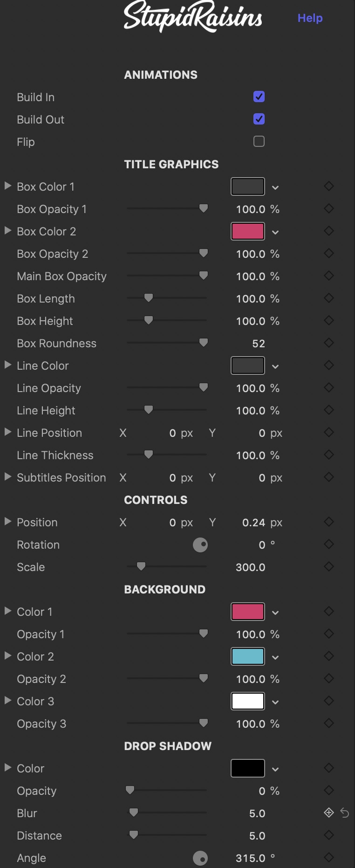Open the Line Color dropdown chevron

275,366
